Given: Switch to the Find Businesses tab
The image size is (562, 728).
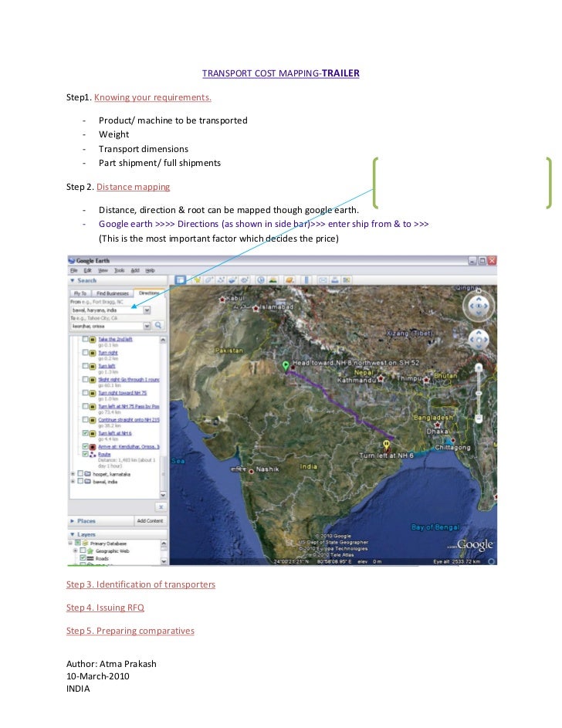Looking at the screenshot, I should (x=112, y=293).
